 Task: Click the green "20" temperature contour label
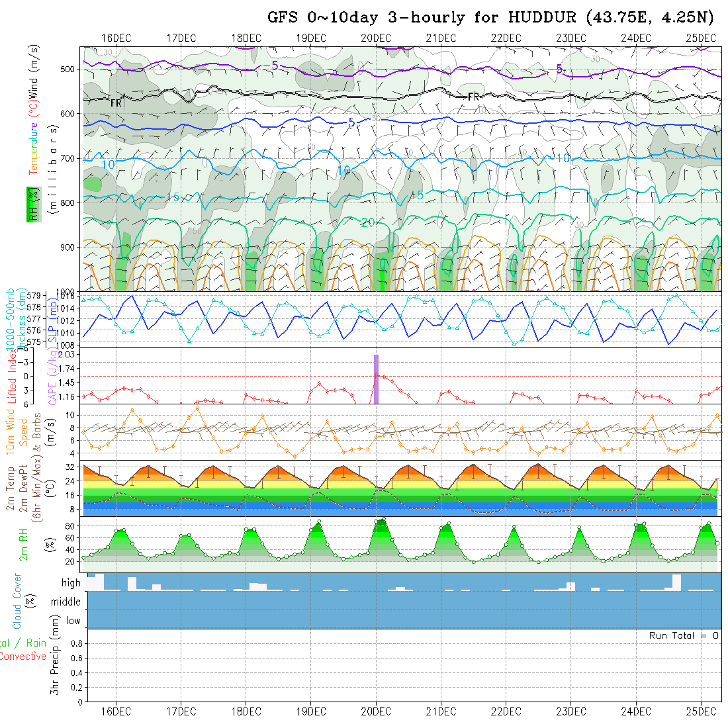pos(368,223)
